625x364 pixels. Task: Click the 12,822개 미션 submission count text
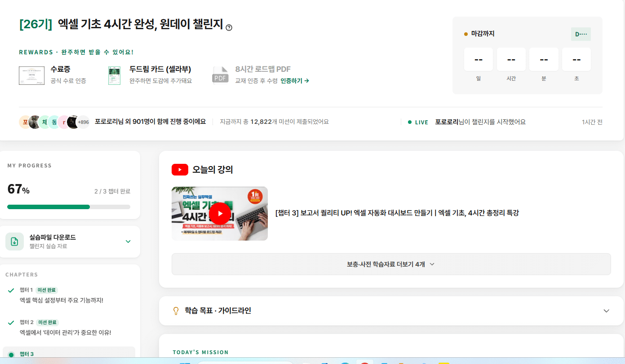click(274, 122)
